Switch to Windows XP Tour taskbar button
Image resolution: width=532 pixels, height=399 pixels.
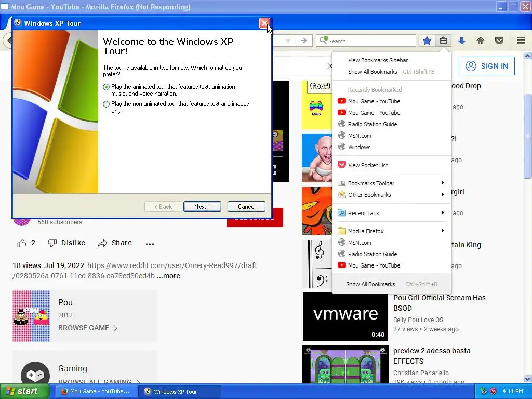[x=180, y=392]
